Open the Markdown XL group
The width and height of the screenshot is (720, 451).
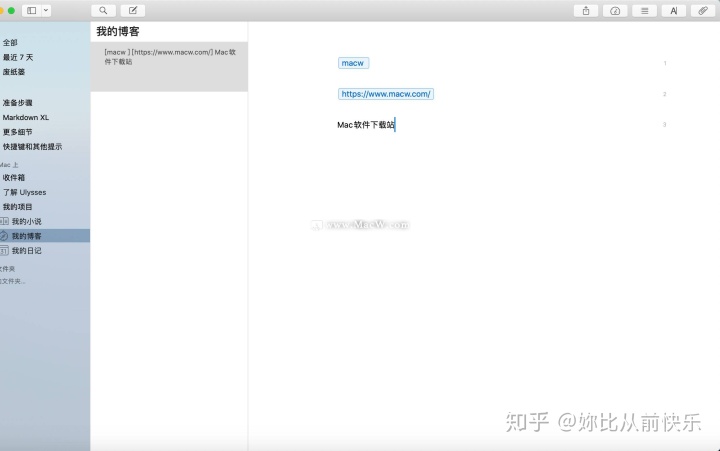pos(26,118)
